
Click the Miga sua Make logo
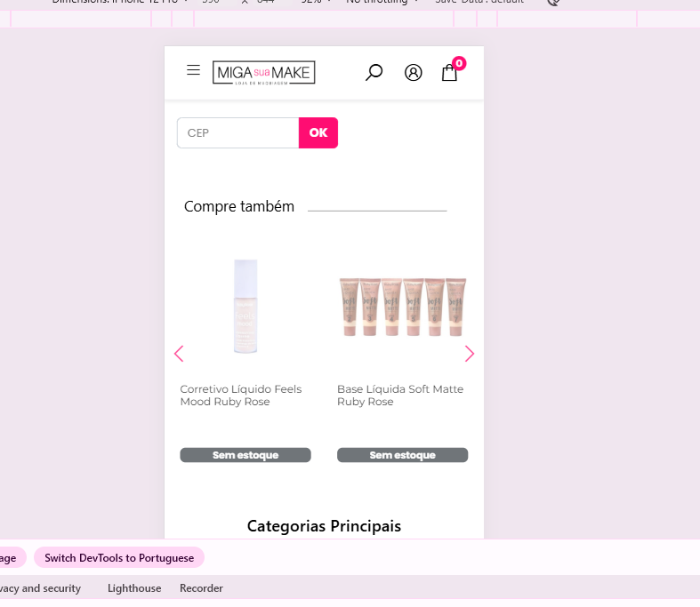[x=264, y=73]
